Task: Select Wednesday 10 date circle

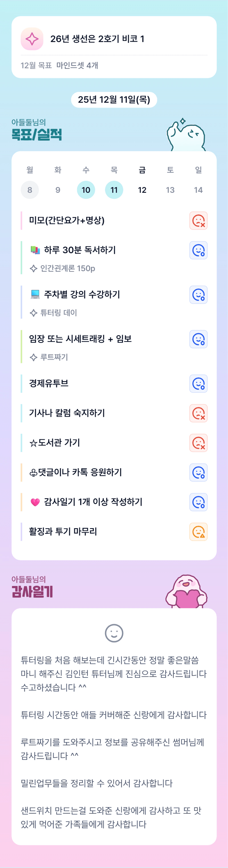Action: click(86, 190)
